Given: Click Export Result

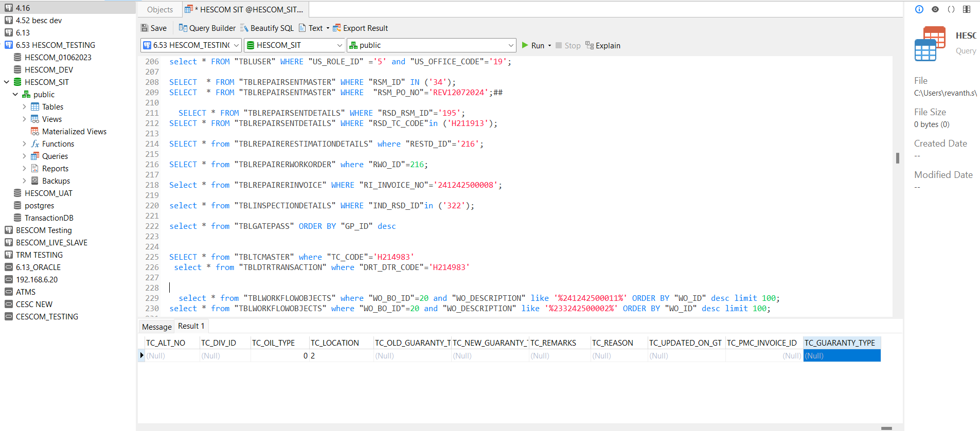Looking at the screenshot, I should tap(360, 28).
